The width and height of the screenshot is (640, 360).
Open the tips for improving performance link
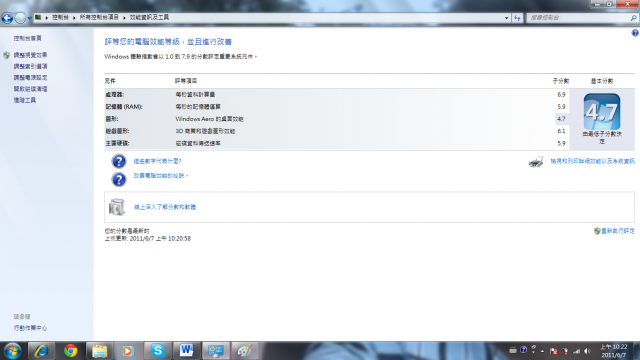[x=160, y=176]
